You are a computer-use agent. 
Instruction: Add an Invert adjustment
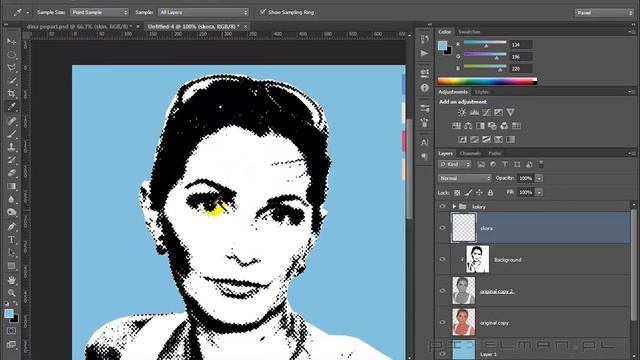click(462, 139)
